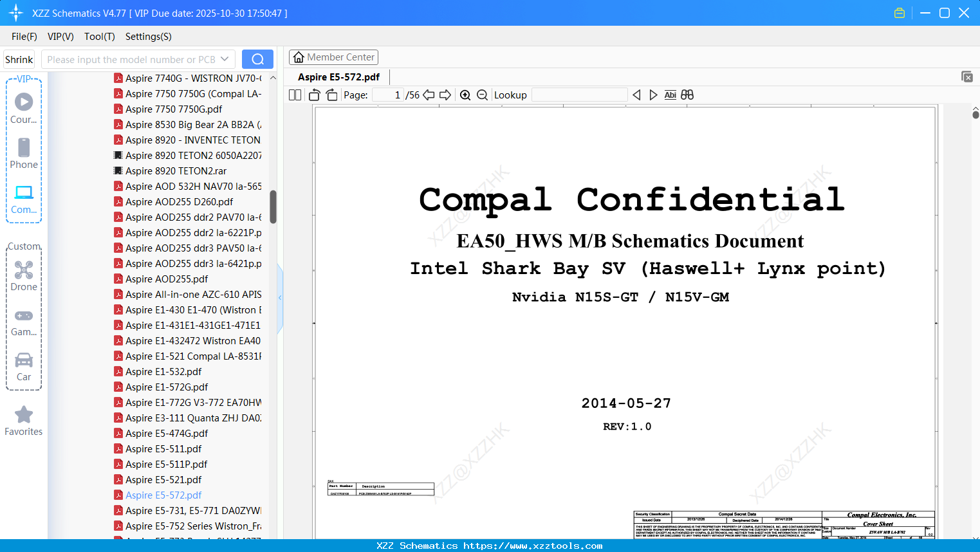Open the yellow toolbox icon in title bar

[x=900, y=13]
